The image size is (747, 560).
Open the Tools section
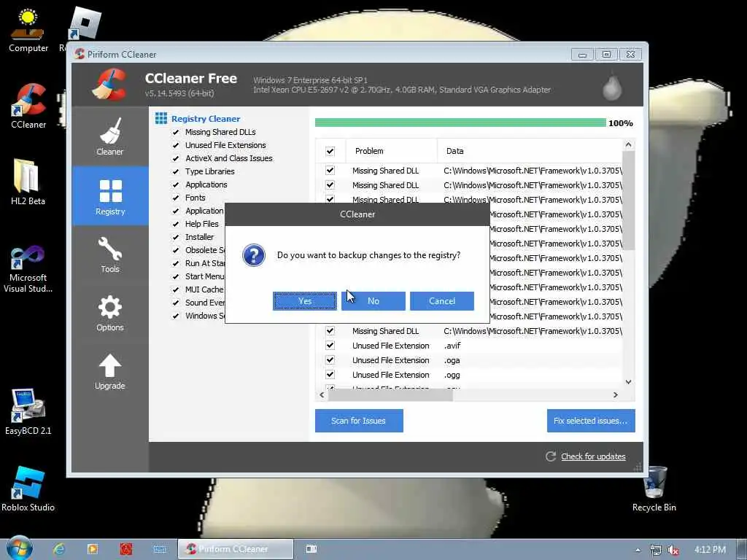tap(110, 254)
